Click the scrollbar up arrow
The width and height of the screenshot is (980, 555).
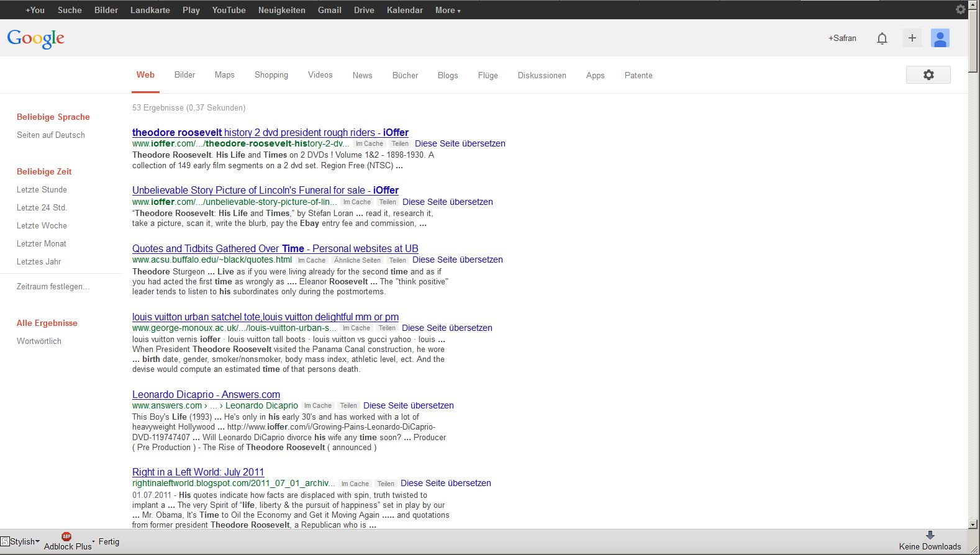click(973, 5)
